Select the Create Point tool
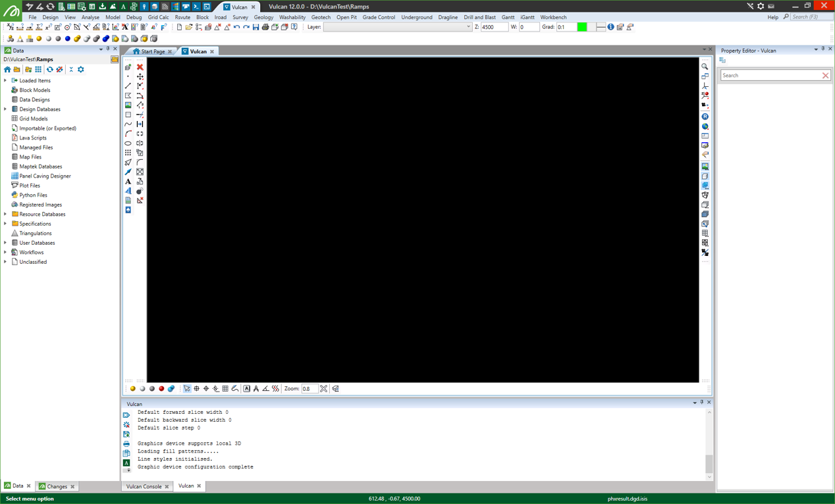 point(128,76)
